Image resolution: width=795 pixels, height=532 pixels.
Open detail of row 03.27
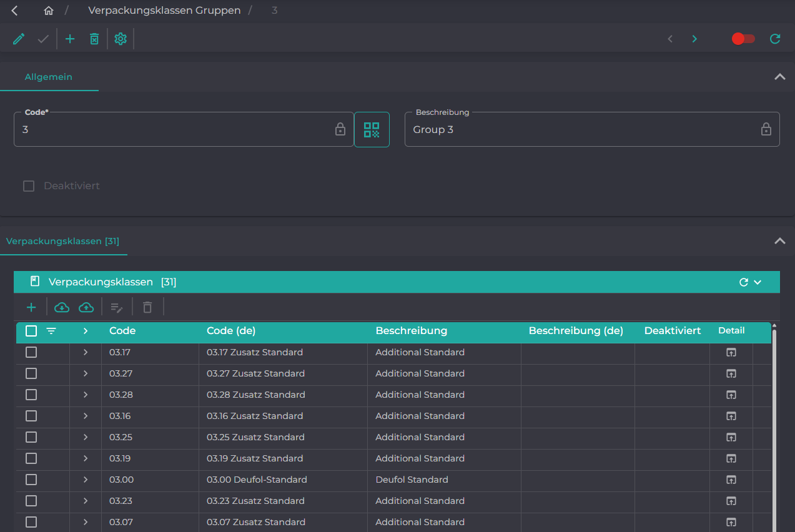click(731, 373)
